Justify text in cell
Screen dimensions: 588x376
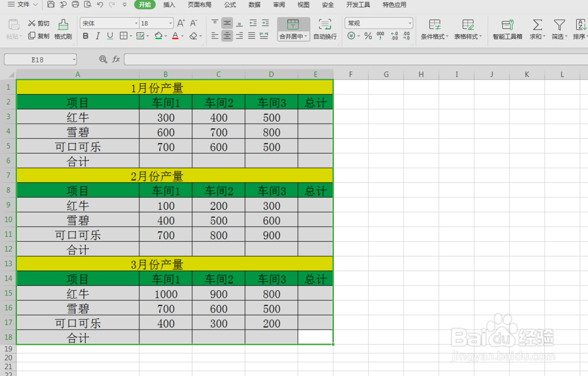(252, 36)
